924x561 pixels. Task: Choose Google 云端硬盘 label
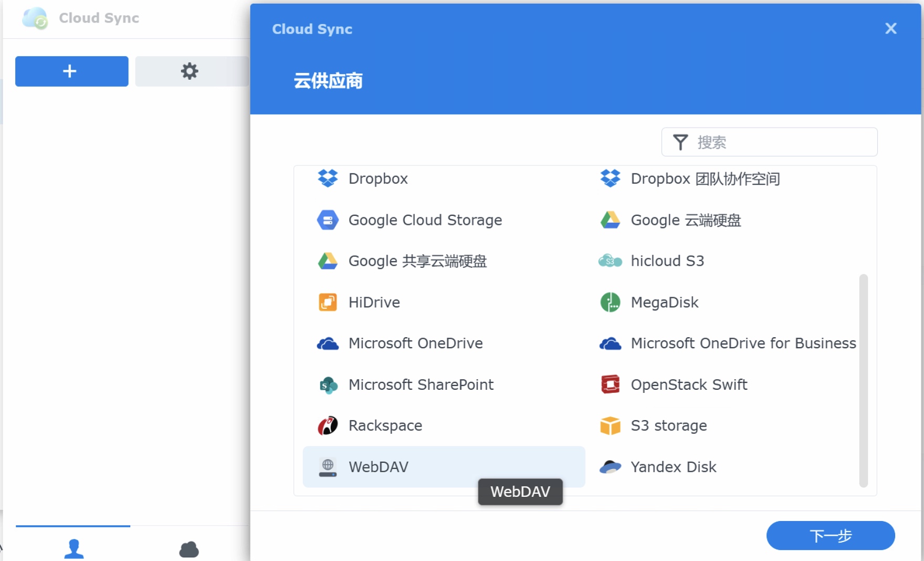tap(686, 220)
